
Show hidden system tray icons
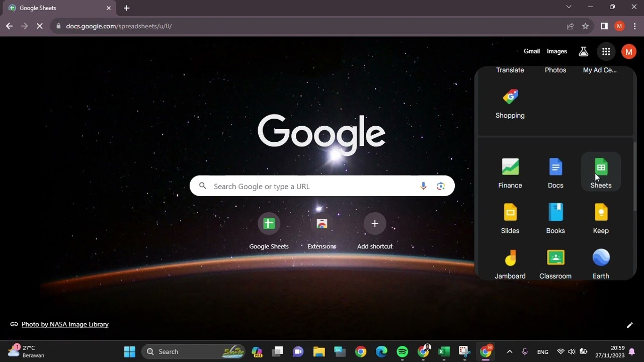point(509,351)
